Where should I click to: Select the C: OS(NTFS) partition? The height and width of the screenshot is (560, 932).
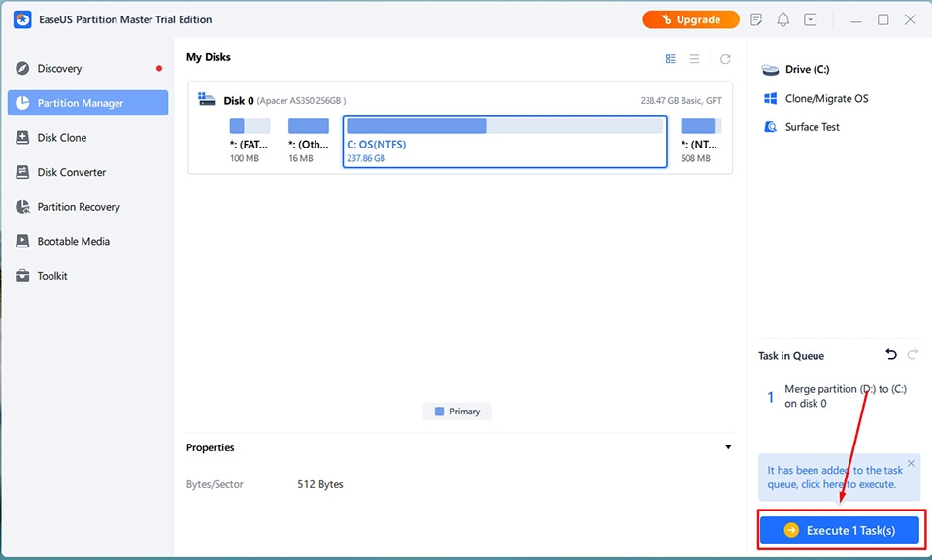(x=505, y=142)
